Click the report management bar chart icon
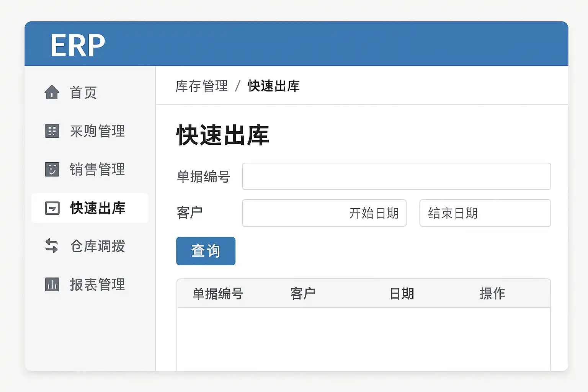The width and height of the screenshot is (588, 392). point(52,284)
